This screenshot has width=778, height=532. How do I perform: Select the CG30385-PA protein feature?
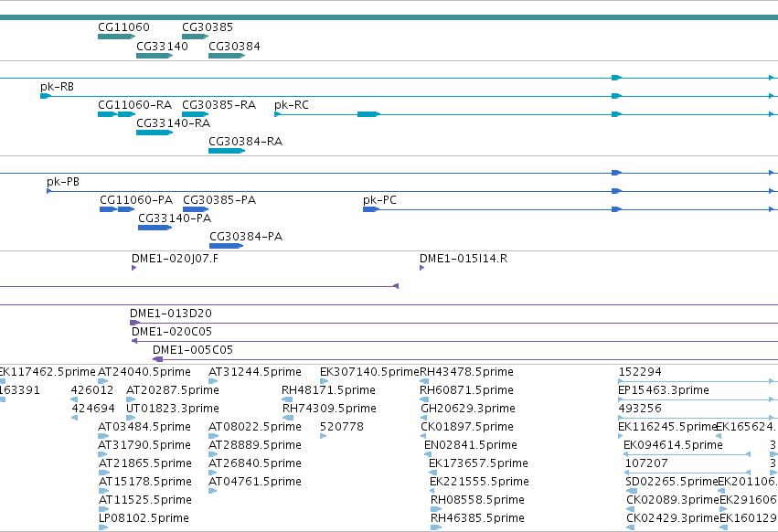(x=196, y=209)
